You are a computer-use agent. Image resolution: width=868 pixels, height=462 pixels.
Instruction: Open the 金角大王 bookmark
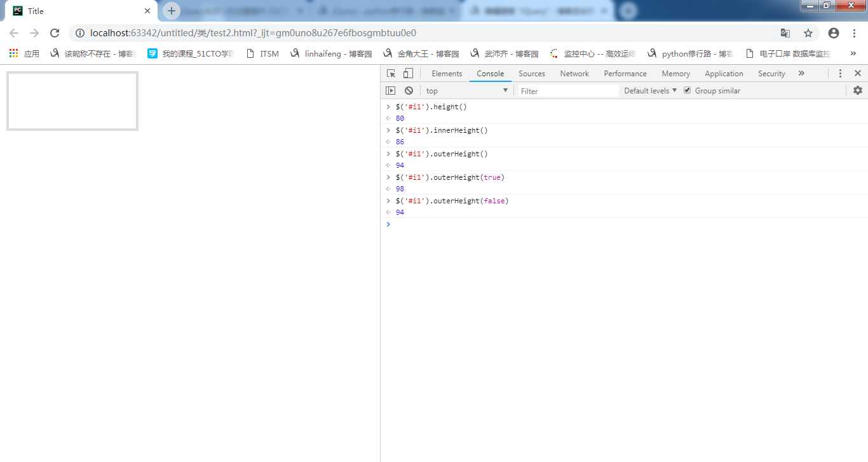[x=420, y=53]
